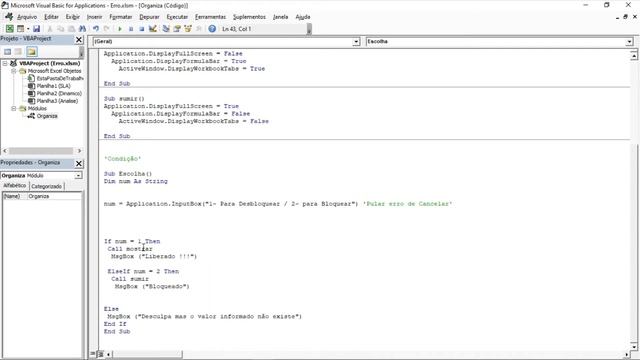Open the Properties Window toolbar icon

click(177, 29)
